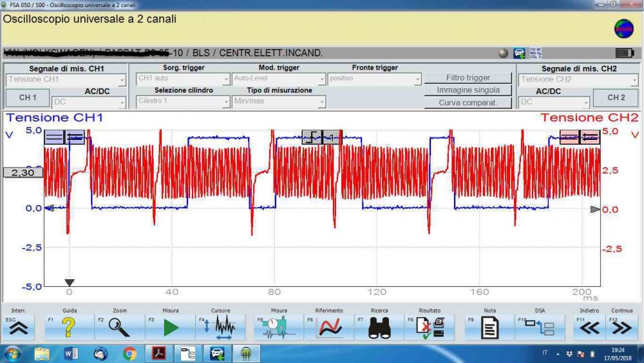
Task: Open the Nota document icon
Action: coord(489,328)
